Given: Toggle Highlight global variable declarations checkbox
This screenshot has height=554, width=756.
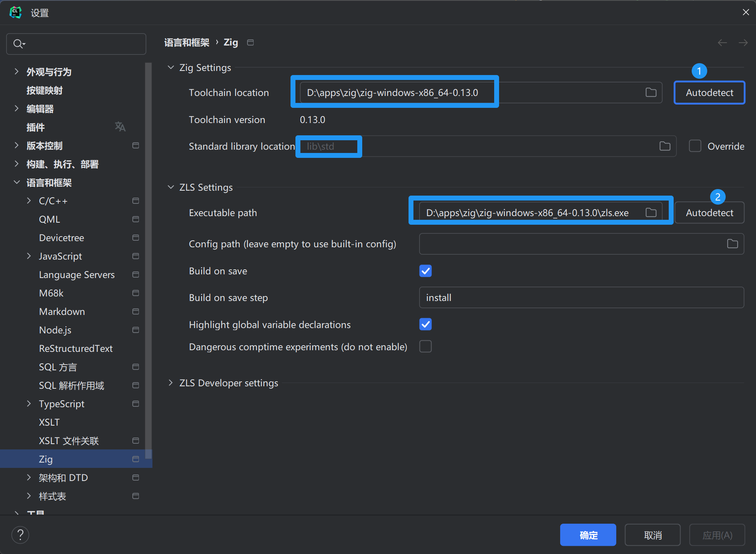Looking at the screenshot, I should pos(425,324).
